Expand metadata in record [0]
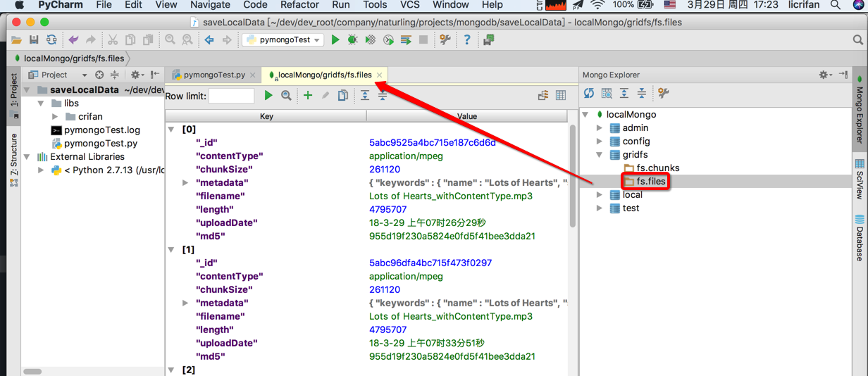 pyautogui.click(x=185, y=183)
